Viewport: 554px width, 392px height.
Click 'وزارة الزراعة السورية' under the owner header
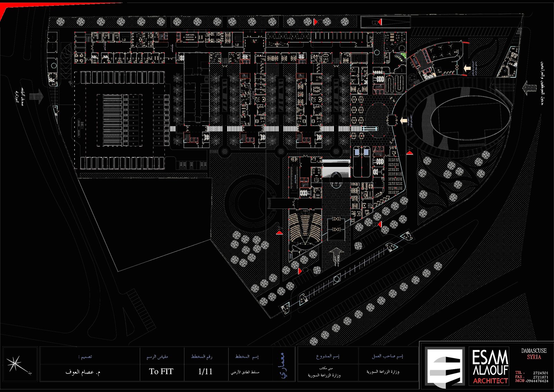coord(383,372)
